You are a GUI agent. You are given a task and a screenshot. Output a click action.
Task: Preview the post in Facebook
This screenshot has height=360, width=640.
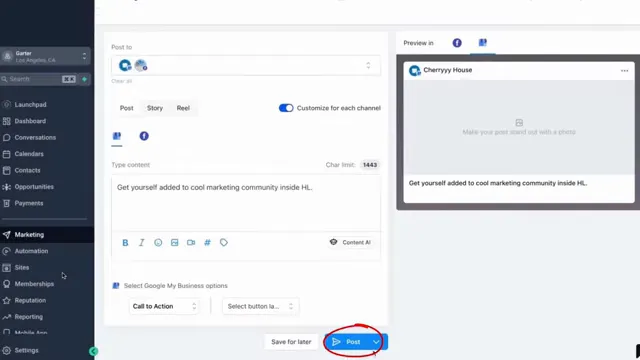pos(457,43)
